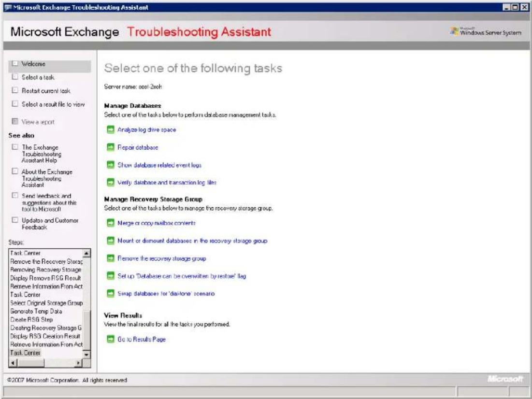Click green arrow icon beside Repair database
This screenshot has height=399, width=532.
click(x=111, y=147)
